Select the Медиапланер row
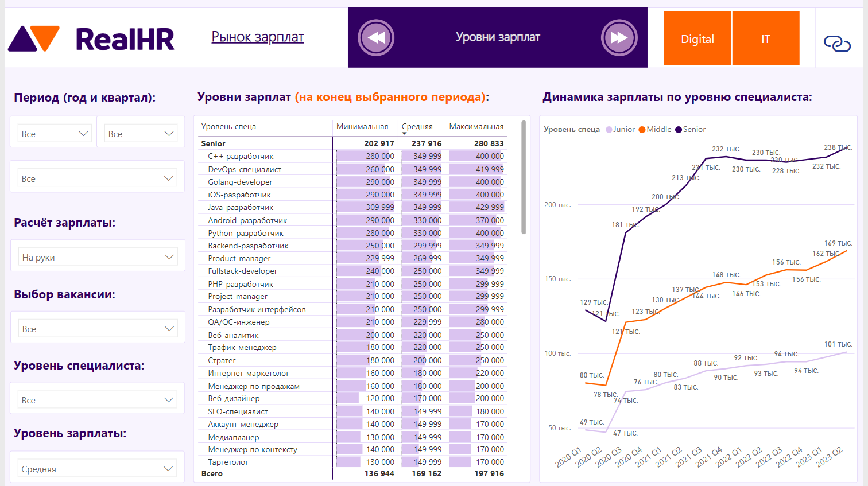Screen dimensions: 868x486 click(352, 437)
